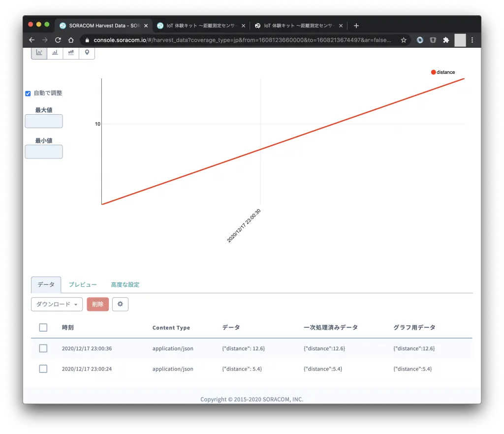Open the 高度な設定 tab
This screenshot has height=434, width=504.
(125, 284)
